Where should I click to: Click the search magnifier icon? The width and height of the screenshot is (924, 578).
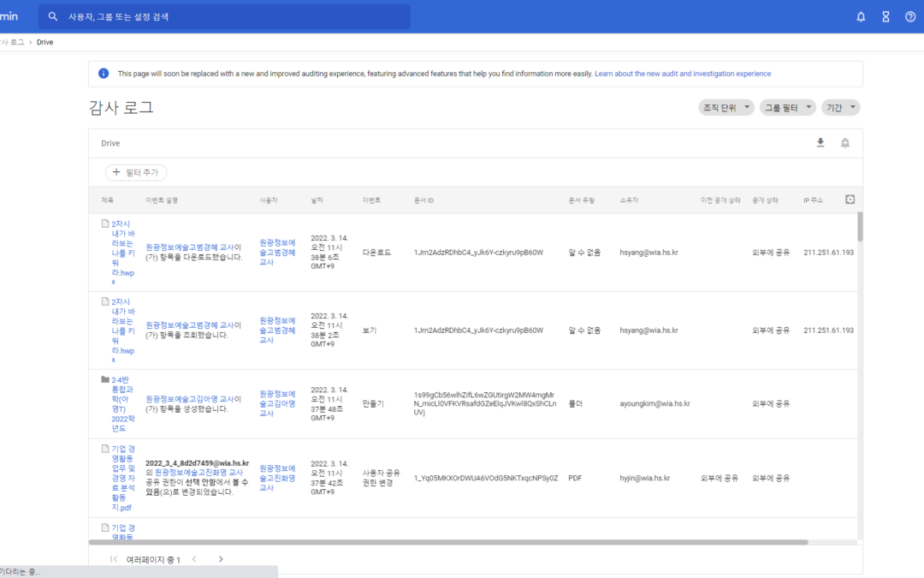click(53, 16)
